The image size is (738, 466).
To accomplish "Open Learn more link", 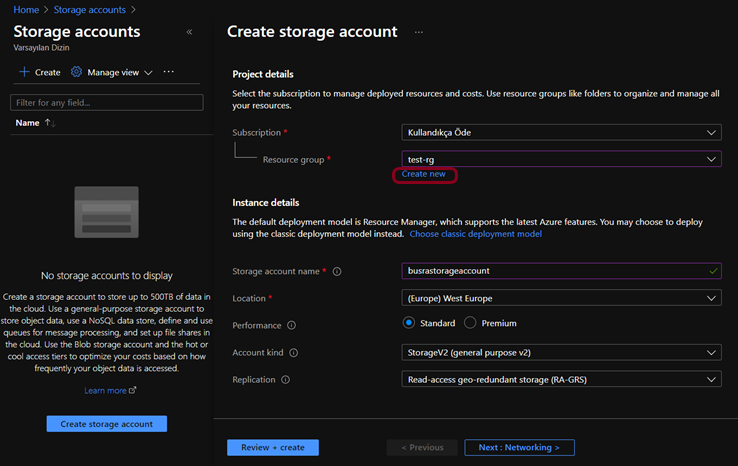I will click(110, 390).
